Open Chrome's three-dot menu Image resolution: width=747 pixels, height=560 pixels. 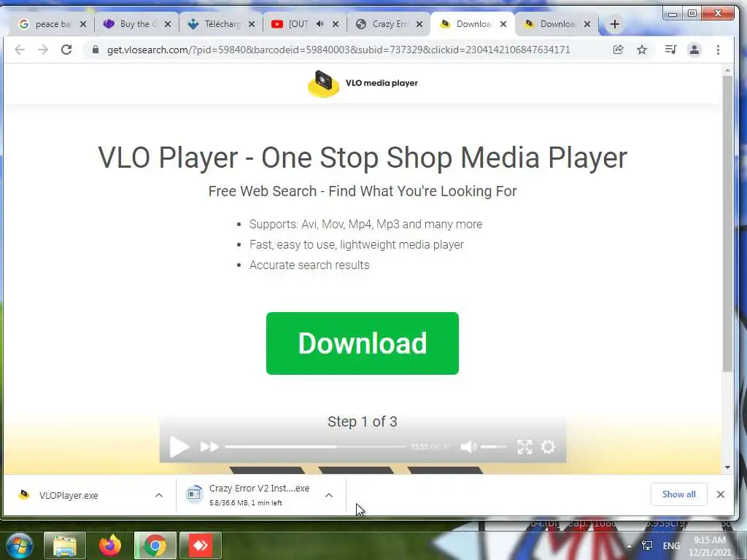coord(718,50)
